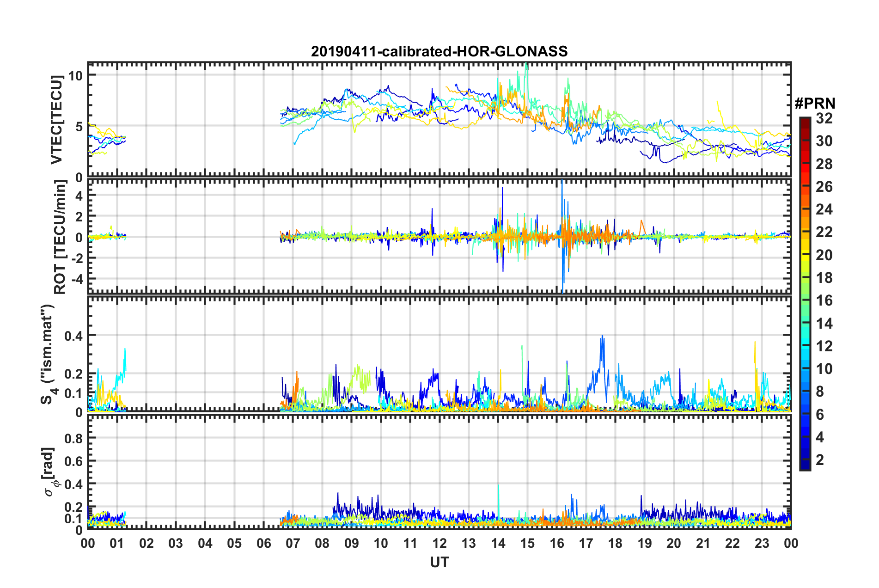Click colorbar tick label 30

[x=824, y=141]
